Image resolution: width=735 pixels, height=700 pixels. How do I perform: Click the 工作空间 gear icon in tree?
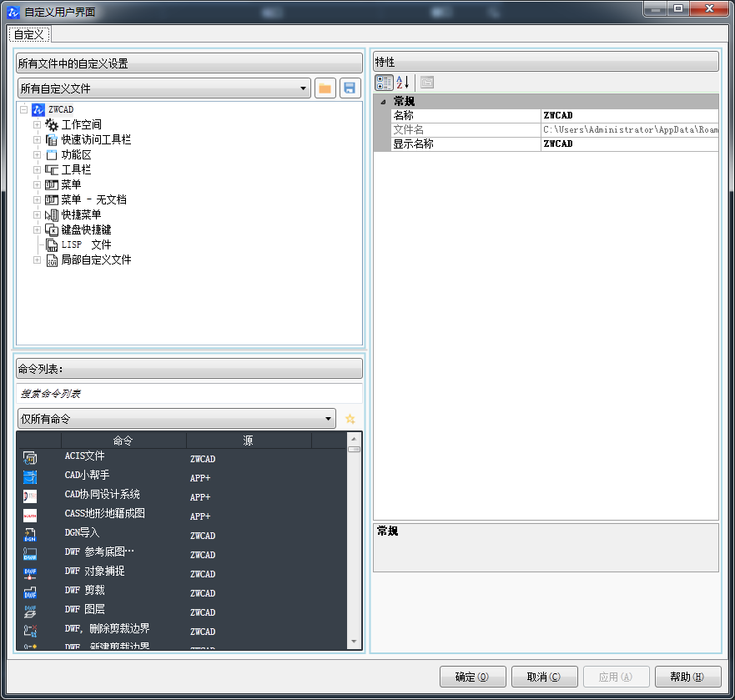pos(52,124)
